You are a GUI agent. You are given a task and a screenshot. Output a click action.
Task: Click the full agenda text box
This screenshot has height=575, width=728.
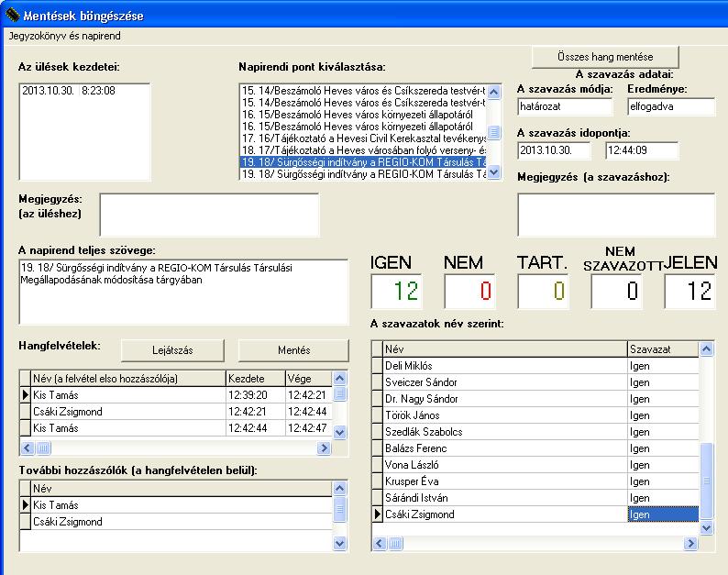point(183,292)
